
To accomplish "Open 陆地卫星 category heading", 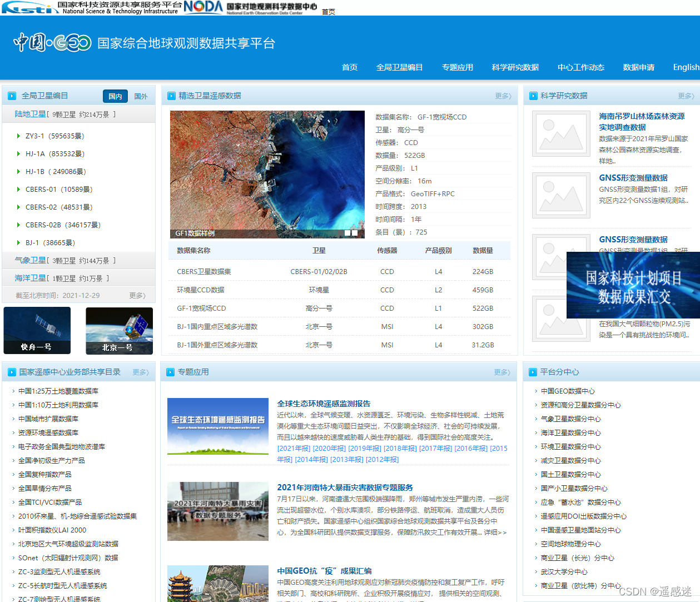I will pos(30,114).
